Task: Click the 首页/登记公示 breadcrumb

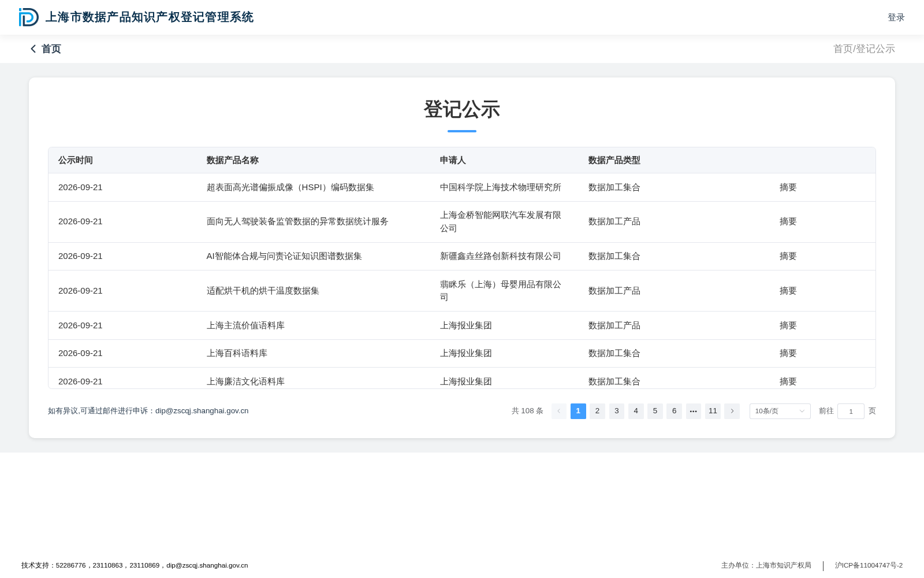Action: pos(864,49)
